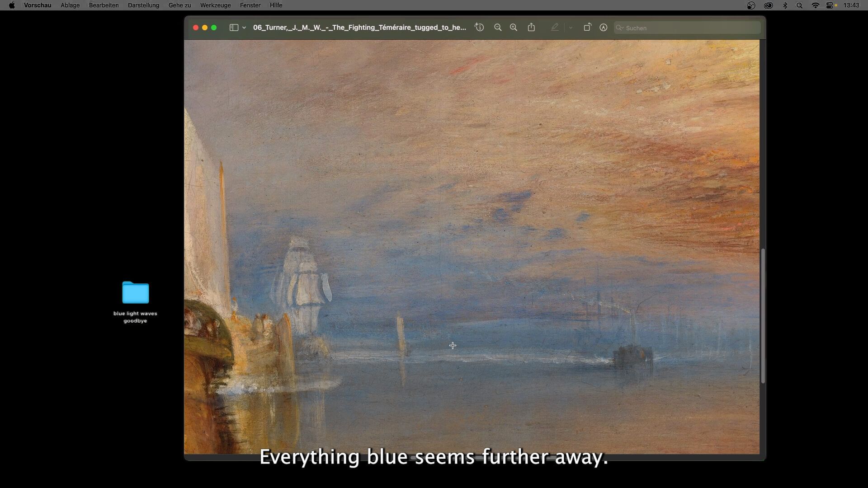Open the Hilfe menu
The height and width of the screenshot is (488, 868).
point(276,5)
